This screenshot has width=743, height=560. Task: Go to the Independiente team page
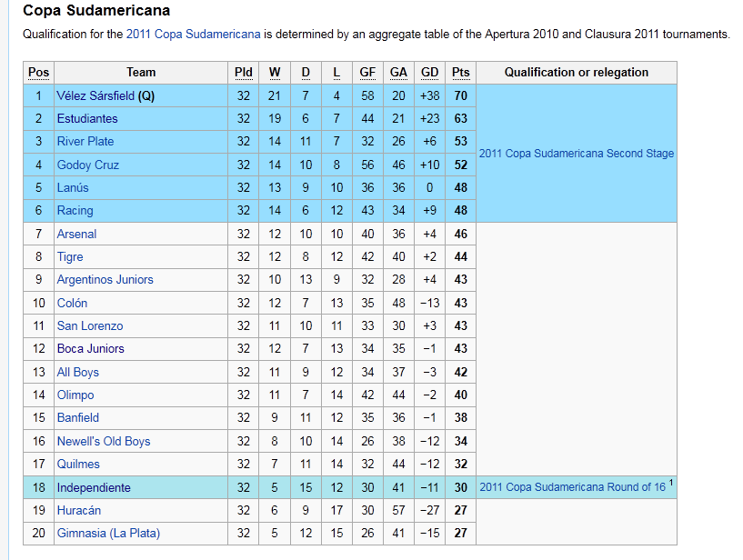click(94, 487)
